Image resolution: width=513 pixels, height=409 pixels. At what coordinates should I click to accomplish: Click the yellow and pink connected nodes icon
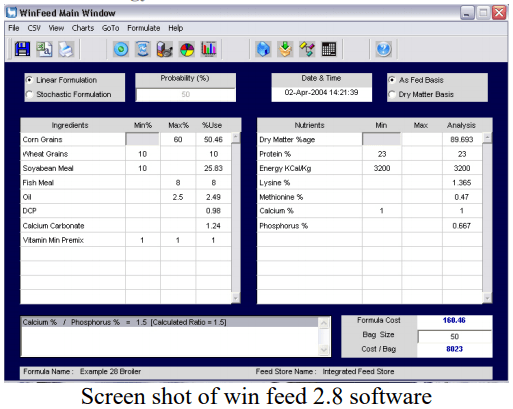click(x=307, y=49)
